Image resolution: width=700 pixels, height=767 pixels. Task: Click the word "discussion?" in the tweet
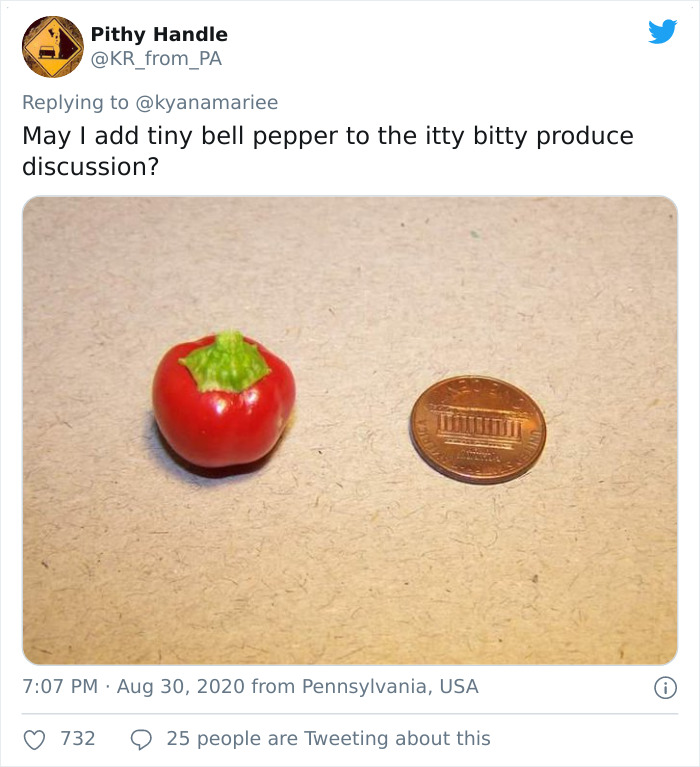91,165
